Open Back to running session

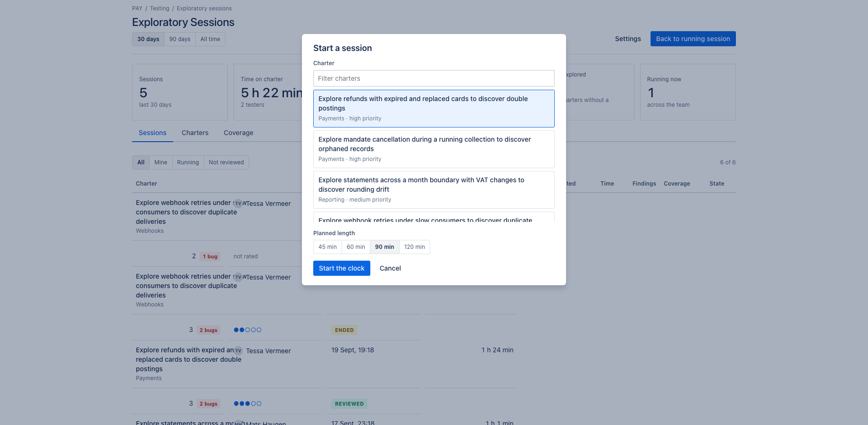693,39
